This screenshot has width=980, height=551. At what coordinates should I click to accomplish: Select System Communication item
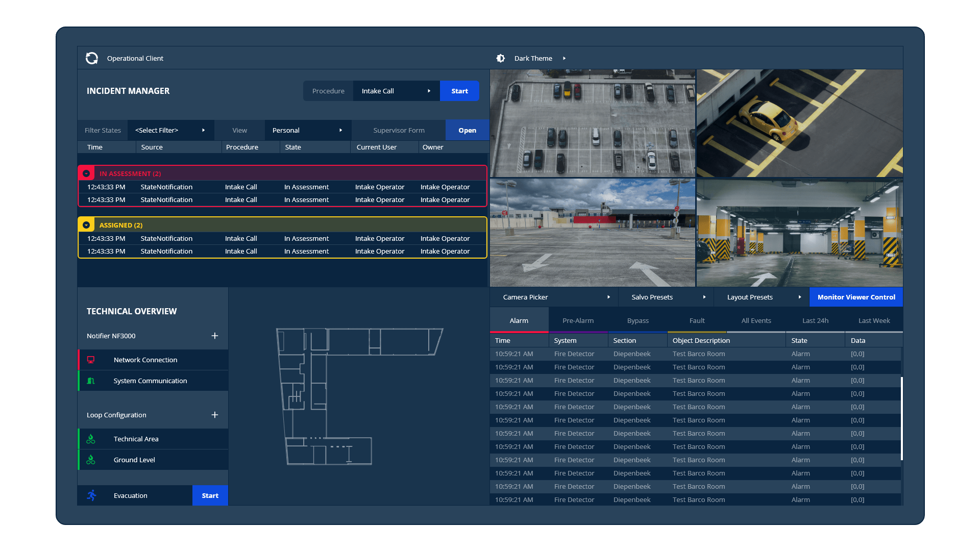[153, 381]
